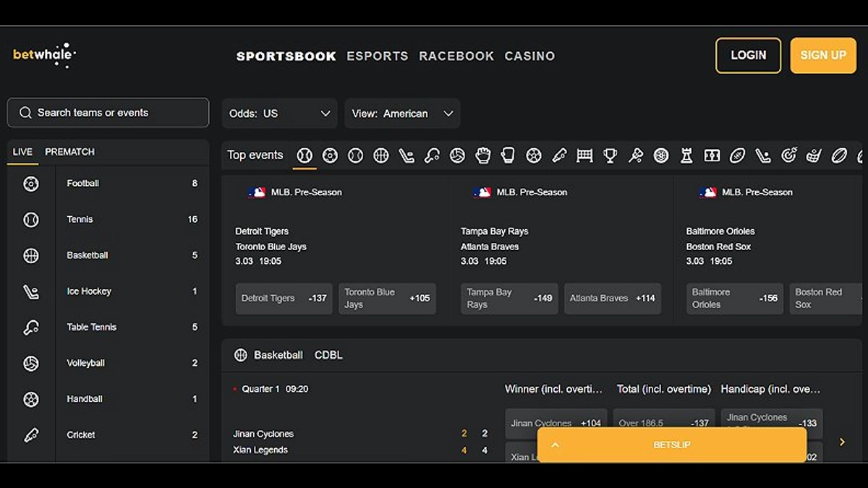868x488 pixels.
Task: Select the darts target icon in Top events
Action: click(788, 155)
